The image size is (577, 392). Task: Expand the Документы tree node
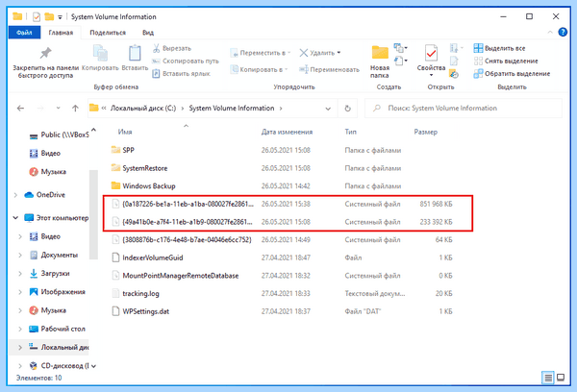tap(20, 255)
